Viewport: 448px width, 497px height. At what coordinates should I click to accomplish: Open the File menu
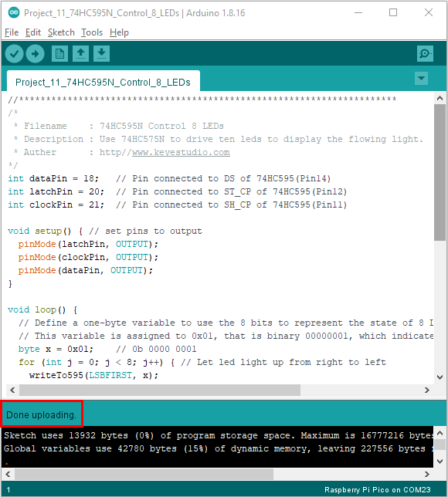click(12, 32)
